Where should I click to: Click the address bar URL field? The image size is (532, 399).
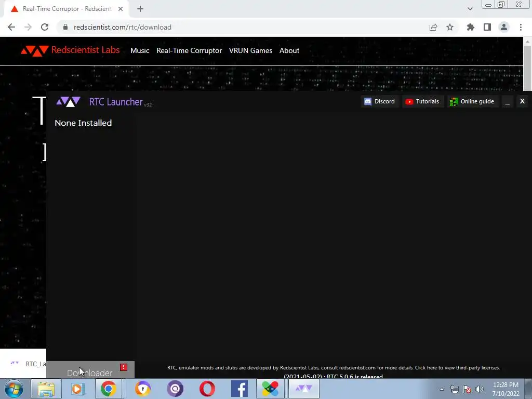point(244,27)
